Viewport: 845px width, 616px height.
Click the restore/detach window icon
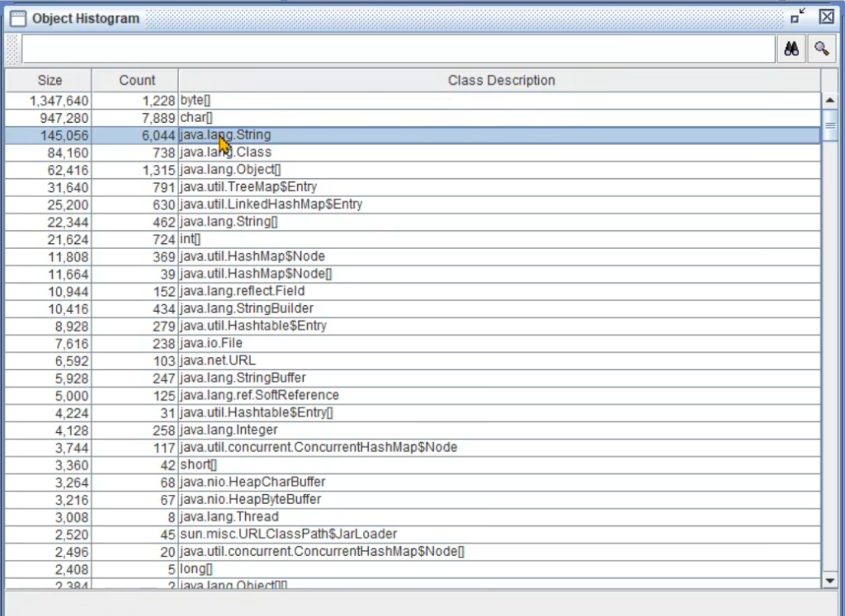[797, 17]
